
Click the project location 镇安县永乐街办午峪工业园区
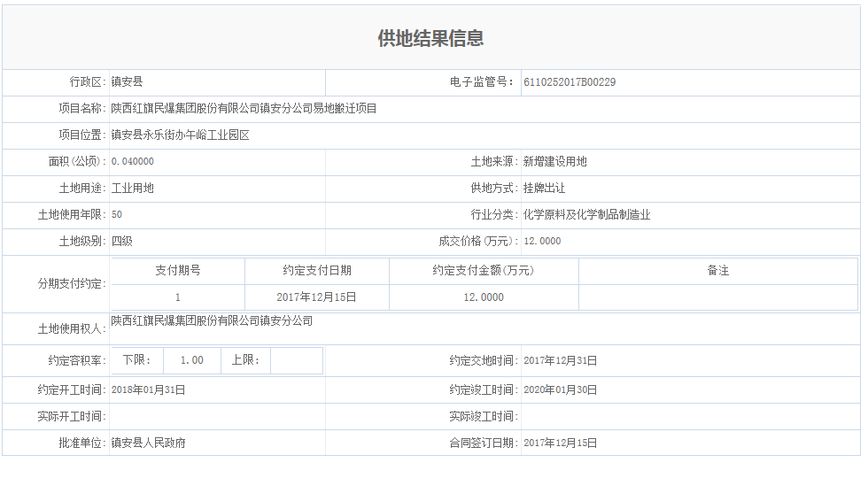pyautogui.click(x=180, y=135)
